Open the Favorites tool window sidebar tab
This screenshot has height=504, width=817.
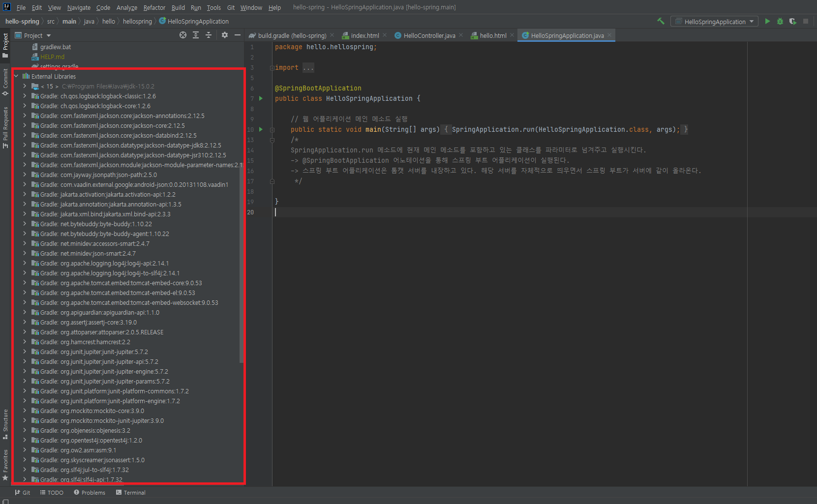[x=5, y=465]
